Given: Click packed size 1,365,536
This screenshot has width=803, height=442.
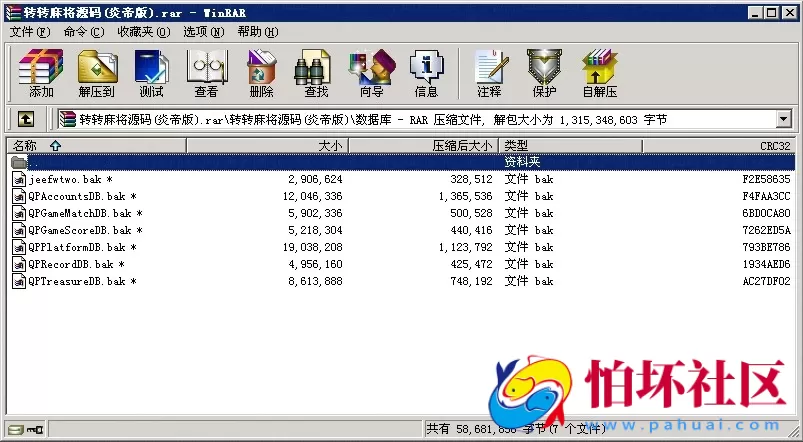Looking at the screenshot, I should (x=466, y=196).
